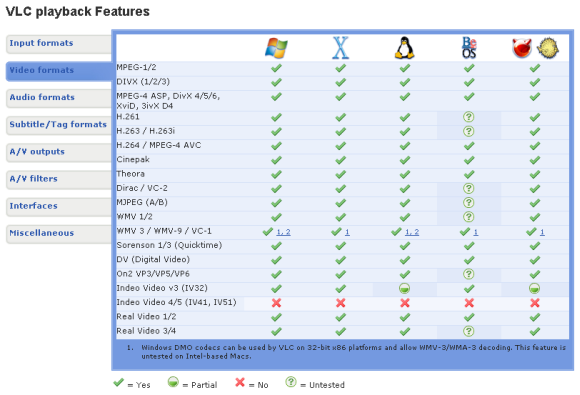Click the Indeo Video v3 (IV32) label
Image resolution: width=580 pixels, height=395 pixels.
(x=162, y=288)
